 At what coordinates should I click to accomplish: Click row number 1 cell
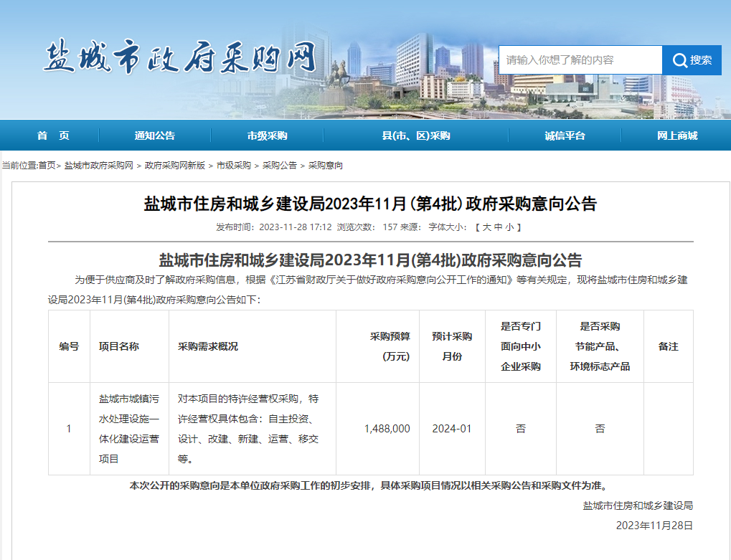pos(69,429)
